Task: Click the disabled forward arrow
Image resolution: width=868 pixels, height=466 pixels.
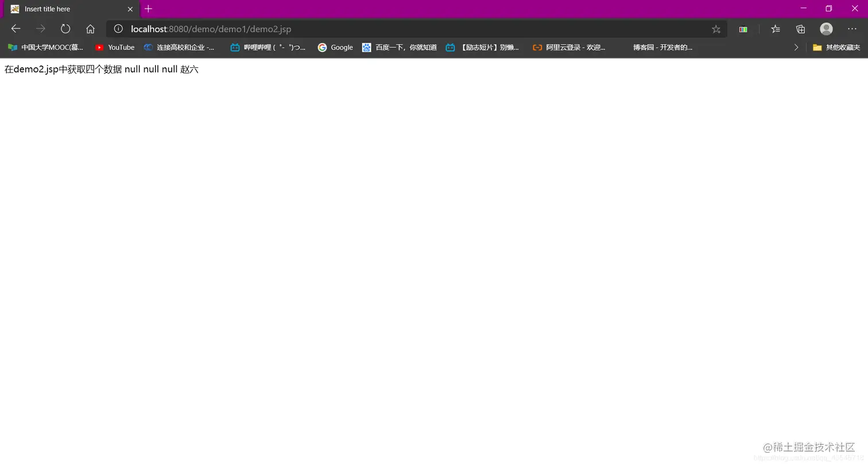Action: [40, 29]
